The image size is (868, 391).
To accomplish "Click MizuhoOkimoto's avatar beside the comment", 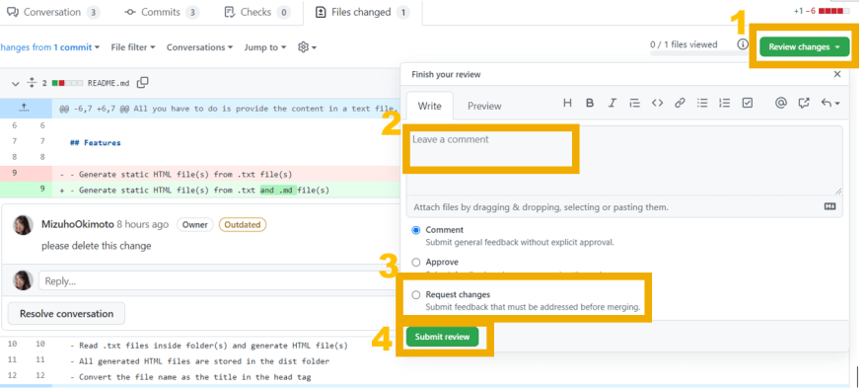I will (24, 225).
